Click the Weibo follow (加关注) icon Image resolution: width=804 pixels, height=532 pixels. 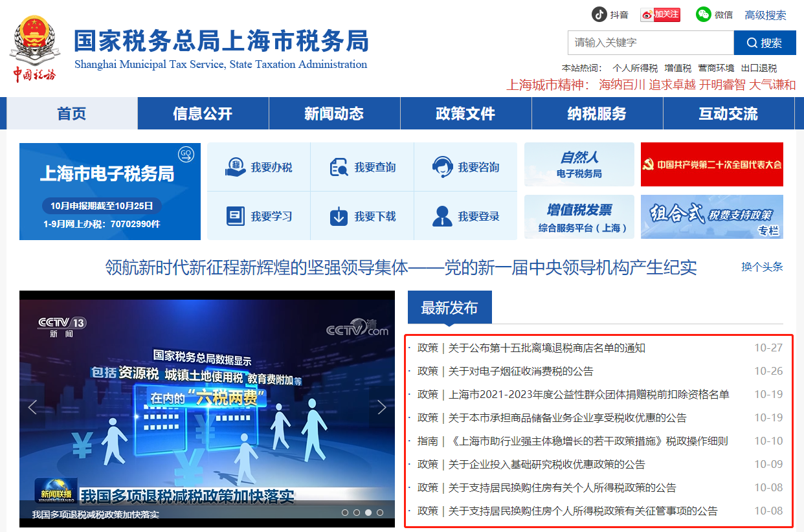coord(660,14)
